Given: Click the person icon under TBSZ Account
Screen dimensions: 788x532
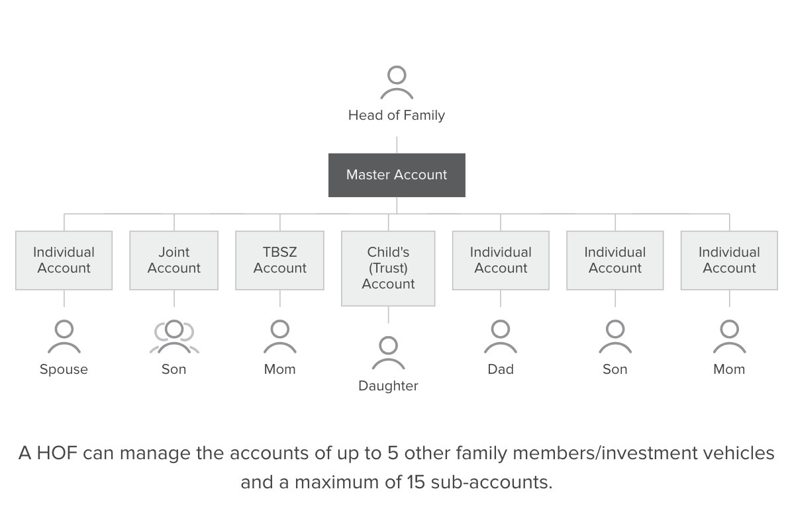Looking at the screenshot, I should tap(280, 337).
